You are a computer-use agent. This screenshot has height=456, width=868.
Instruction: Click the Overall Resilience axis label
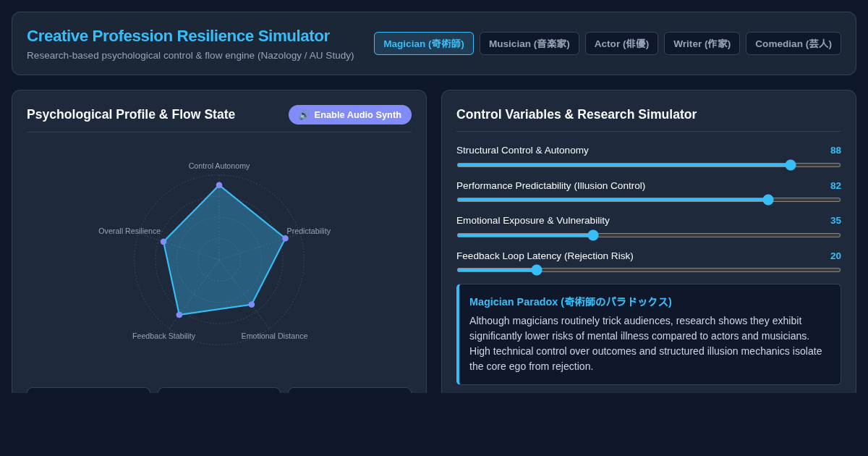tap(129, 231)
